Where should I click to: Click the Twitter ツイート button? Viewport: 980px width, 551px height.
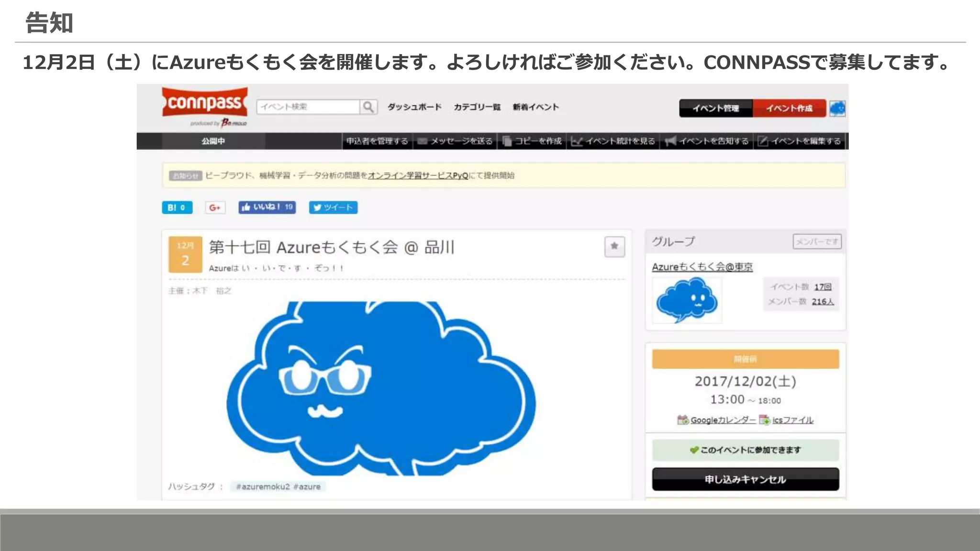[x=333, y=208]
